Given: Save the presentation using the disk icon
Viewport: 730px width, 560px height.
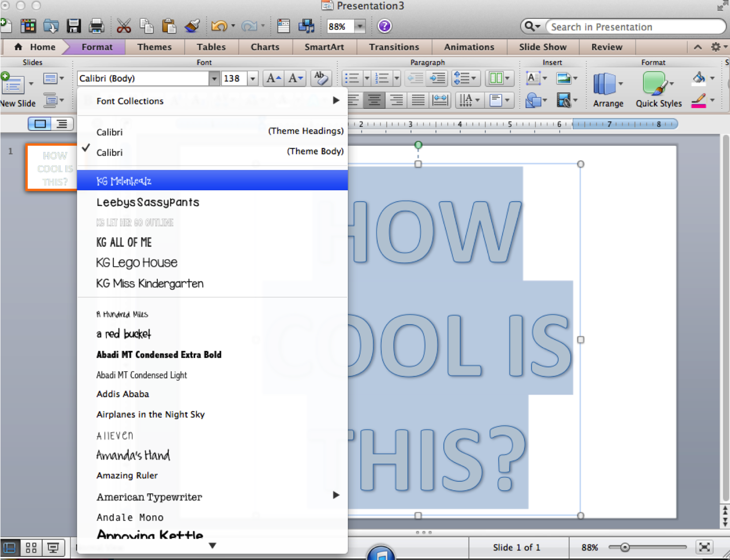Looking at the screenshot, I should [x=74, y=26].
